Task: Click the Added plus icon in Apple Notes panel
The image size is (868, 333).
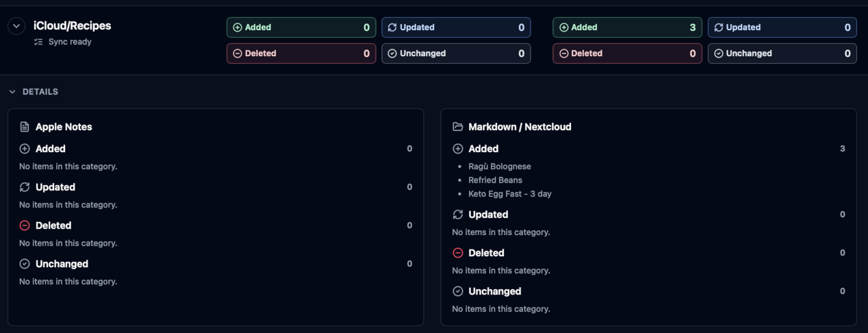Action: point(25,149)
